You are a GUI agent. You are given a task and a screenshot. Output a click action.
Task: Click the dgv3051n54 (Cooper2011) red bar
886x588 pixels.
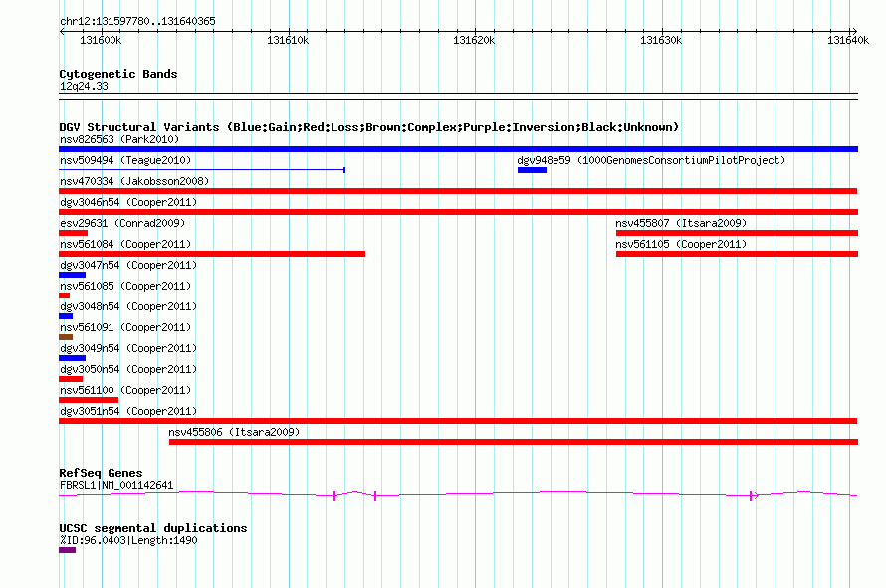tap(458, 421)
